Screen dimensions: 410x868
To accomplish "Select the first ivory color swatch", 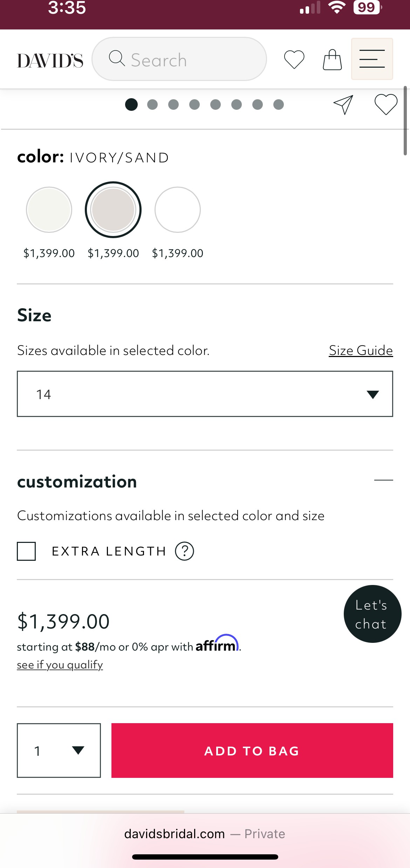I will tap(49, 210).
